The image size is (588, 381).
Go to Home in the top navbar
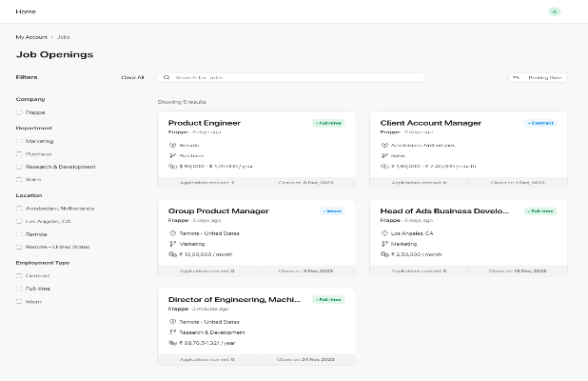tap(26, 11)
